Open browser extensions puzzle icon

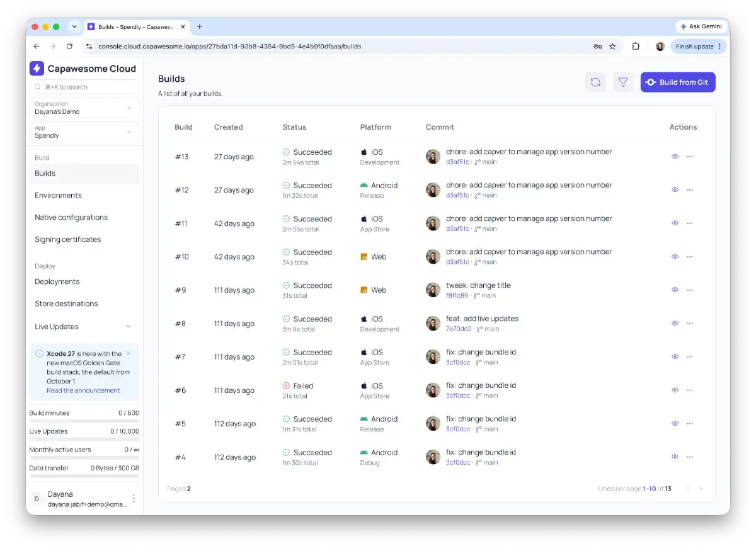636,46
